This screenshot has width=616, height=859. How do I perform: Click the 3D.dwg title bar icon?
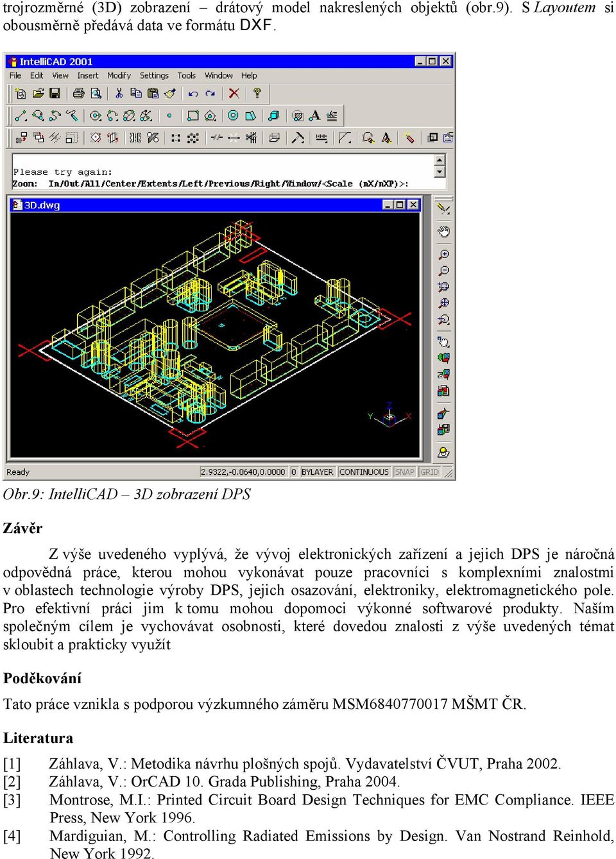coord(17,205)
